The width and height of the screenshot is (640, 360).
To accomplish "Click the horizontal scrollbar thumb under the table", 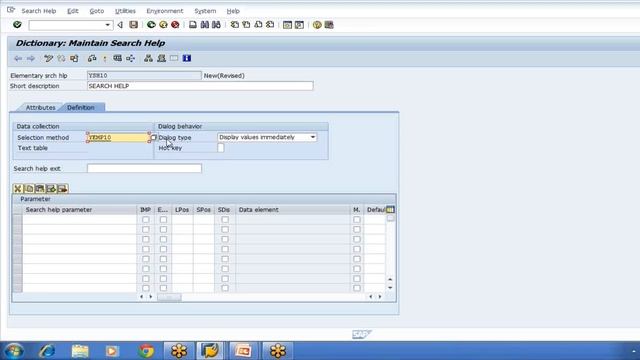I will pyautogui.click(x=169, y=297).
